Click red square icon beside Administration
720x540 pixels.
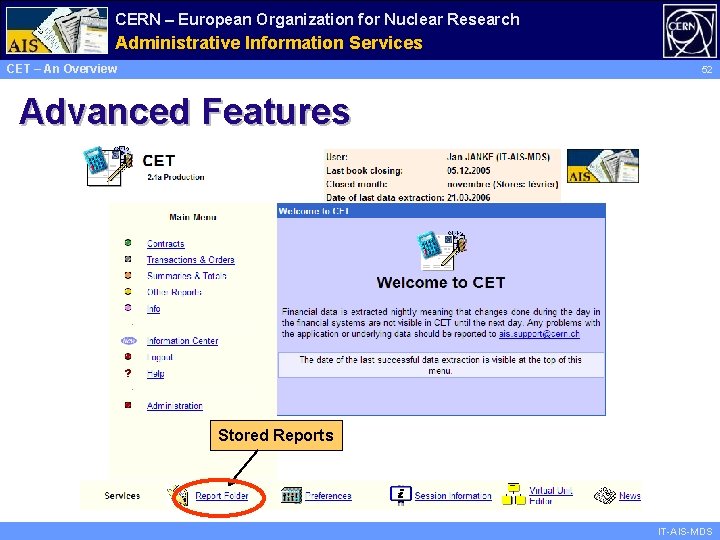pos(128,405)
